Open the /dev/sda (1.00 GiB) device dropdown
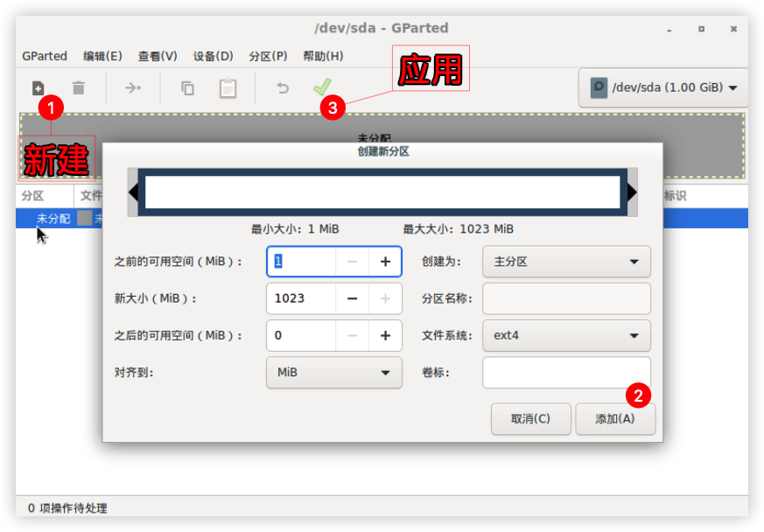The width and height of the screenshot is (764, 532). 663,87
